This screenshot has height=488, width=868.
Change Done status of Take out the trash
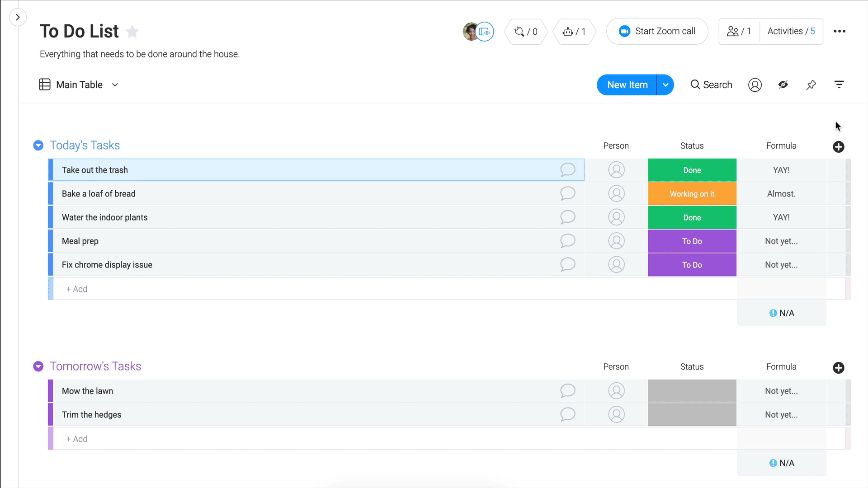click(x=692, y=170)
